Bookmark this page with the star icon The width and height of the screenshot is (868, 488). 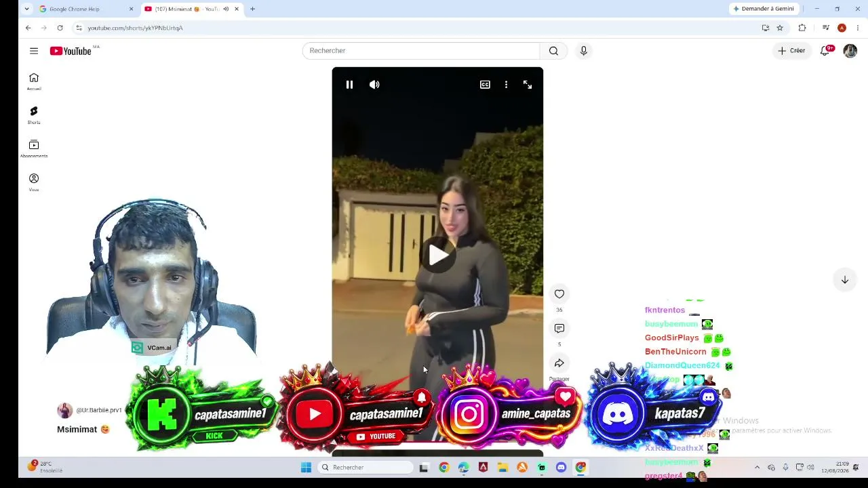780,28
